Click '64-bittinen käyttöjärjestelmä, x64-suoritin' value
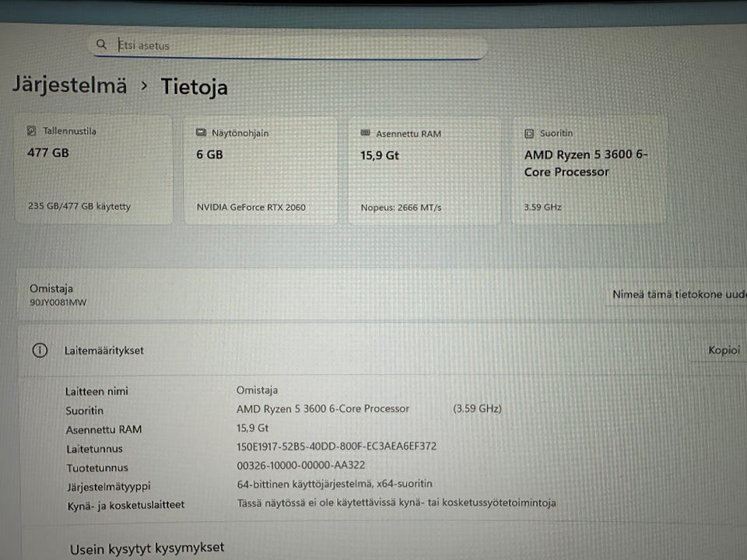The image size is (747, 560). click(335, 484)
